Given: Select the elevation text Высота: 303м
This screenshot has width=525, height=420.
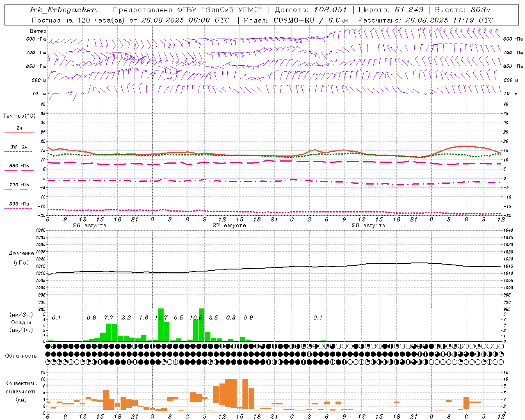Looking at the screenshot, I should click(x=463, y=10).
